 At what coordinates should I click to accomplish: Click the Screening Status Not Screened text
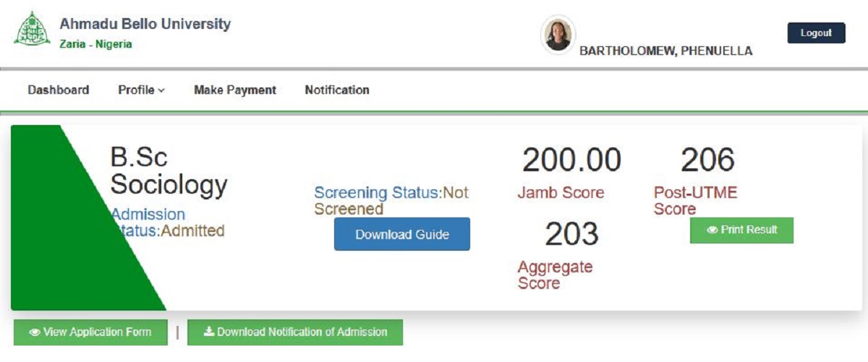391,201
